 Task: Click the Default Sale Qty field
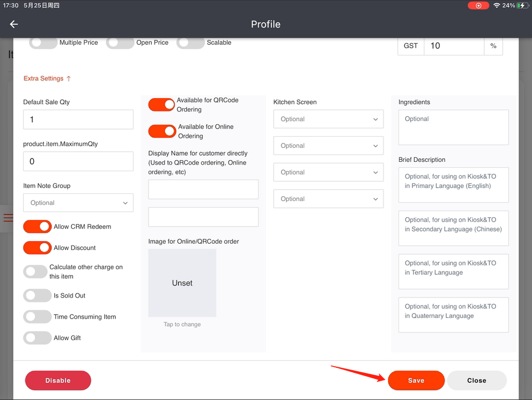click(x=78, y=120)
